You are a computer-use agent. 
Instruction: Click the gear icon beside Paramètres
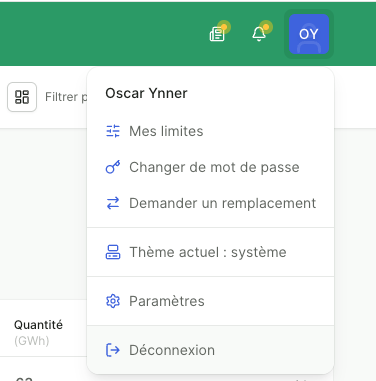click(x=113, y=301)
